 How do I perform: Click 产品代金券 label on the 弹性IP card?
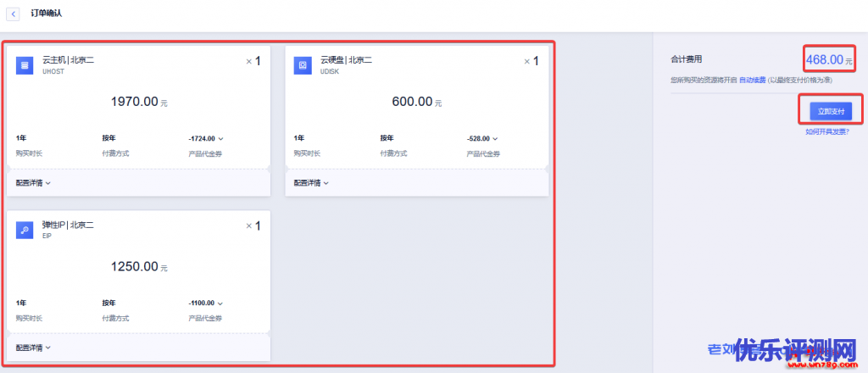(205, 318)
